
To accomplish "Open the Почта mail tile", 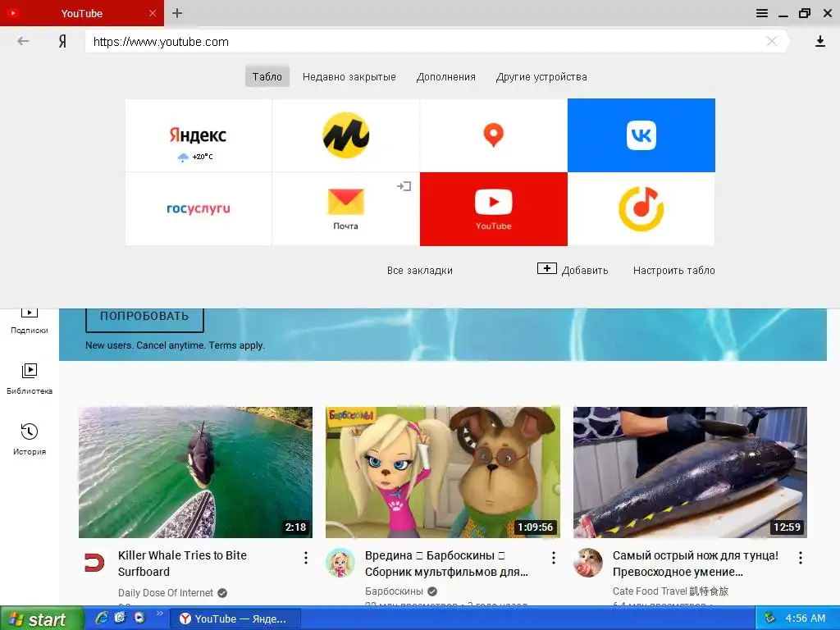I will click(x=345, y=209).
